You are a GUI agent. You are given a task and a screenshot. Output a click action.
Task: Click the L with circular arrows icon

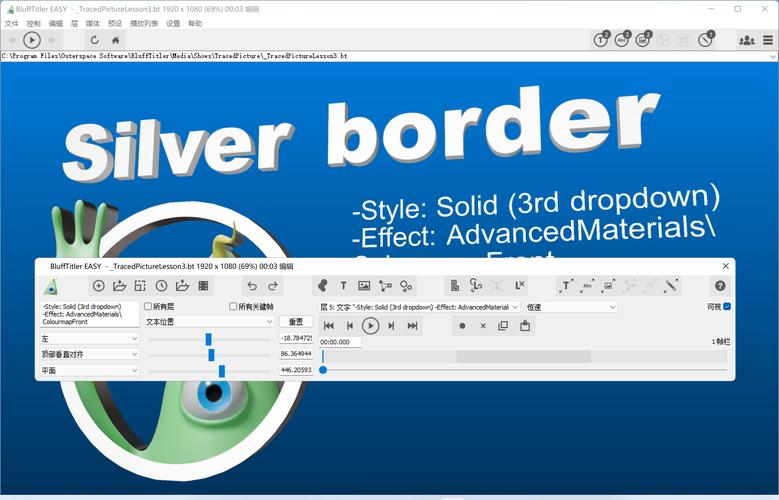[475, 285]
